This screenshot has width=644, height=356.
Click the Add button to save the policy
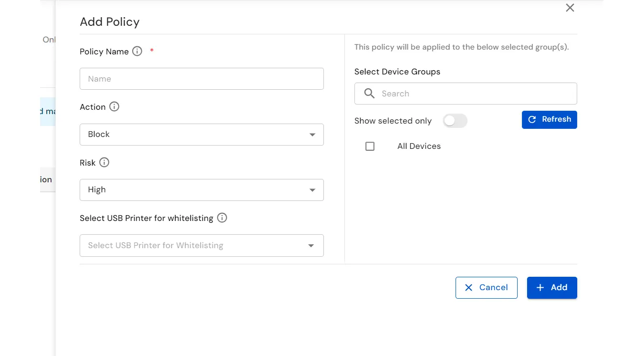coord(552,287)
